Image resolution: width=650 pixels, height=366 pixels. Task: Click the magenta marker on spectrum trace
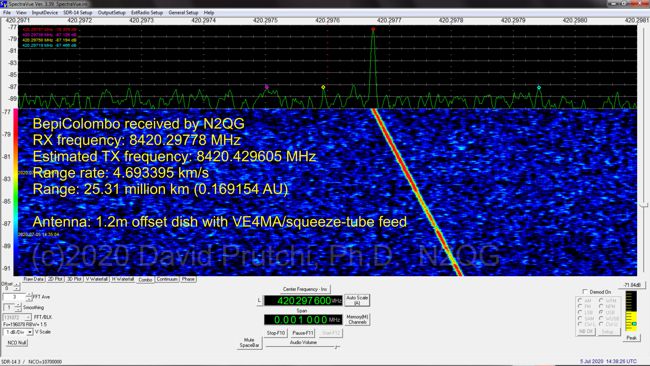(267, 87)
